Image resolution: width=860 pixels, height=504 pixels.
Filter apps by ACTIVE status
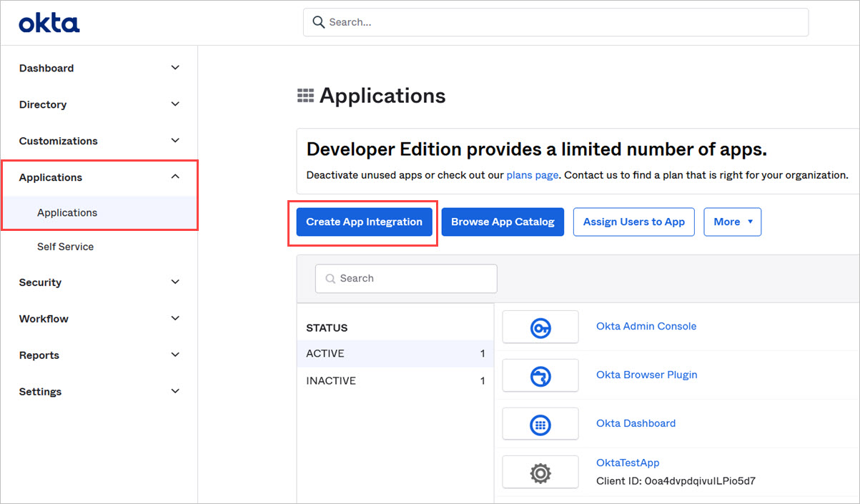[x=325, y=353]
